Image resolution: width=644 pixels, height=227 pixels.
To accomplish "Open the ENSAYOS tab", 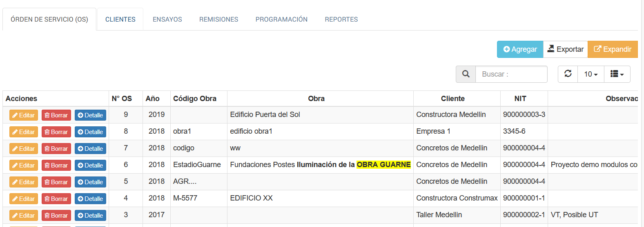I will pos(167,20).
